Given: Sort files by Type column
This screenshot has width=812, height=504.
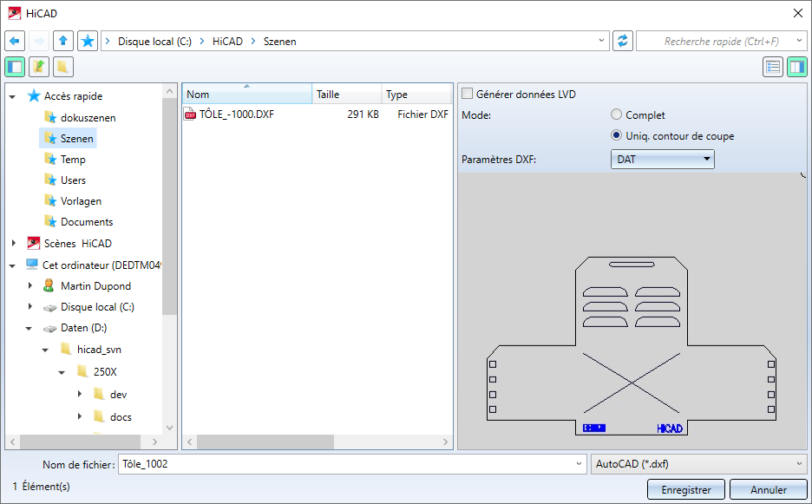Looking at the screenshot, I should 416,95.
